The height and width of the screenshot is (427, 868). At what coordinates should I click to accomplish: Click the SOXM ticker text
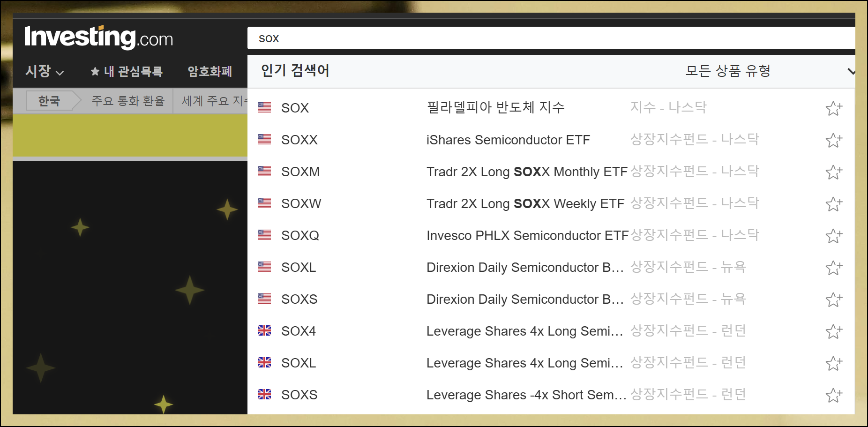pyautogui.click(x=300, y=172)
